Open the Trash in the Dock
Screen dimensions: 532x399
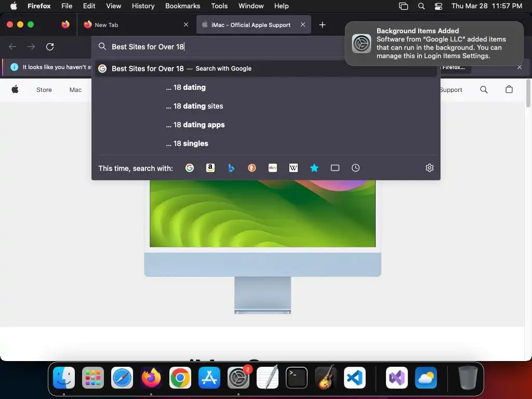pyautogui.click(x=468, y=378)
